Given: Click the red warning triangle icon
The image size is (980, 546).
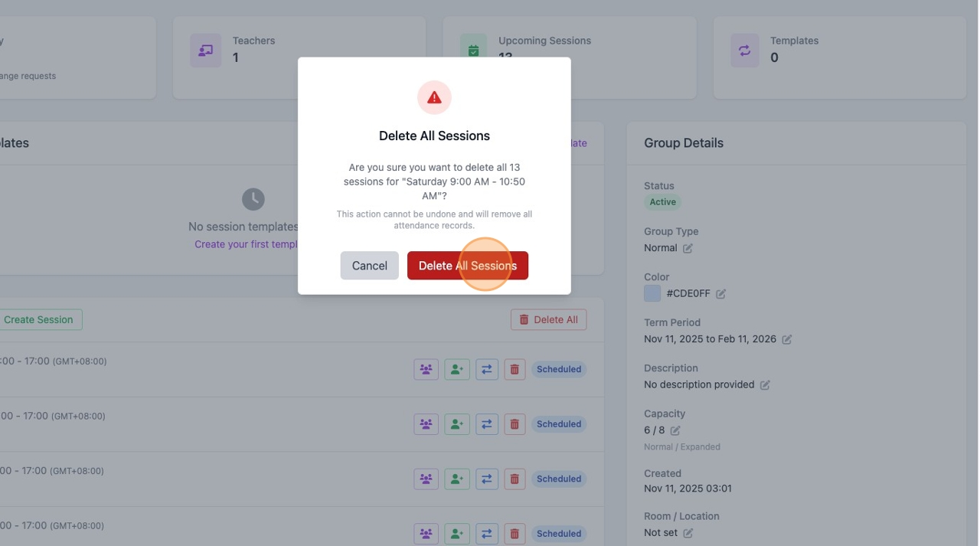Looking at the screenshot, I should pos(434,97).
